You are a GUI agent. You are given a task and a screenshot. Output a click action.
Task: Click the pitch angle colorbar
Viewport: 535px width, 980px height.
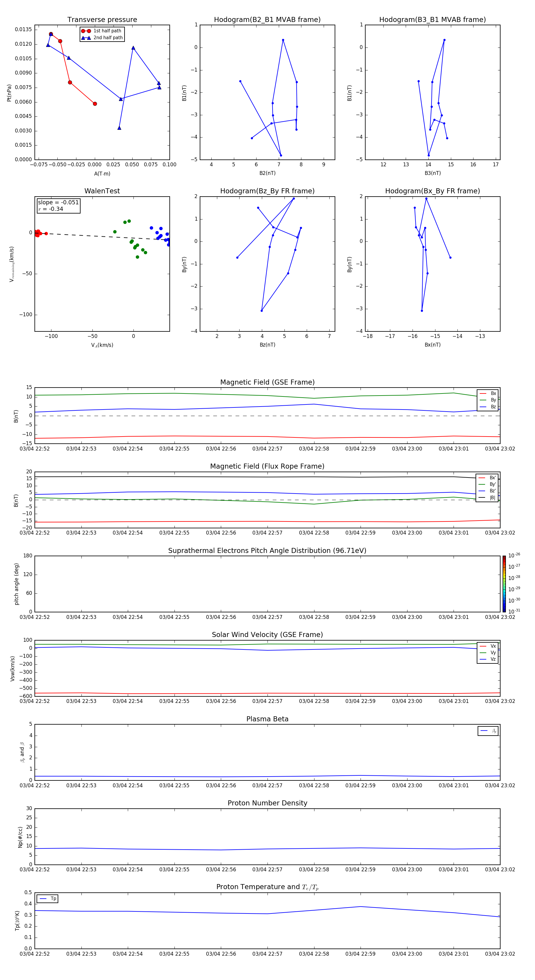(504, 584)
